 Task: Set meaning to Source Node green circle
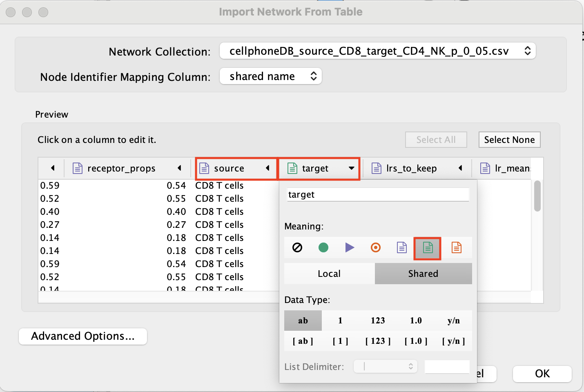323,247
